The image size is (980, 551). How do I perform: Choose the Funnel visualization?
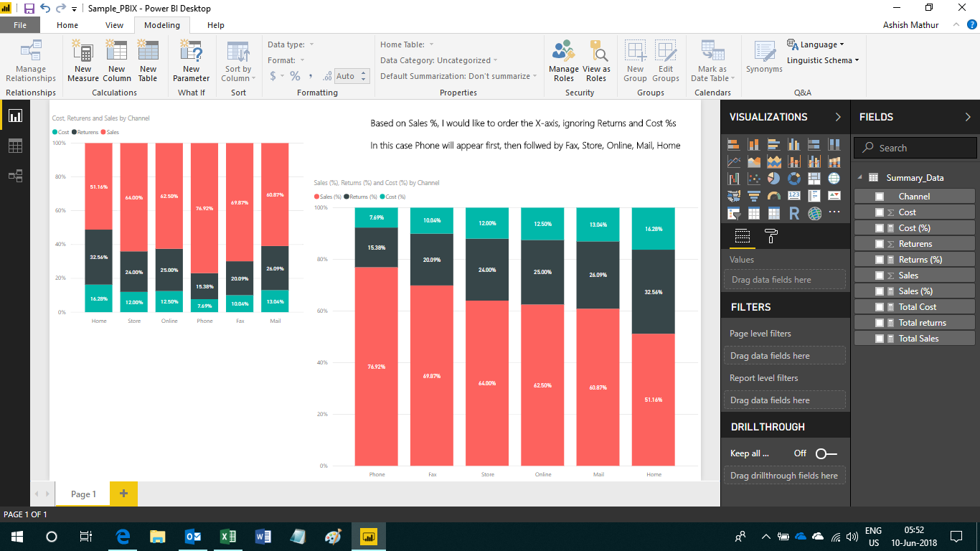pos(754,196)
